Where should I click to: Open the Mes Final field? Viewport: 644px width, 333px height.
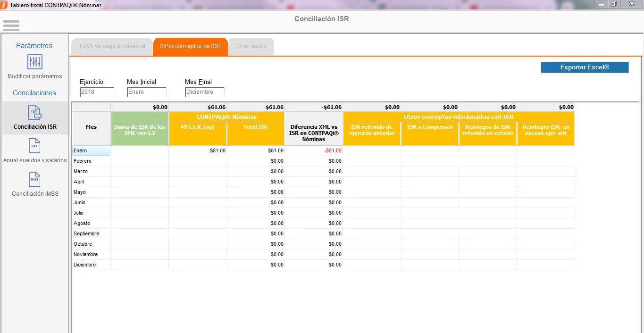click(x=204, y=92)
